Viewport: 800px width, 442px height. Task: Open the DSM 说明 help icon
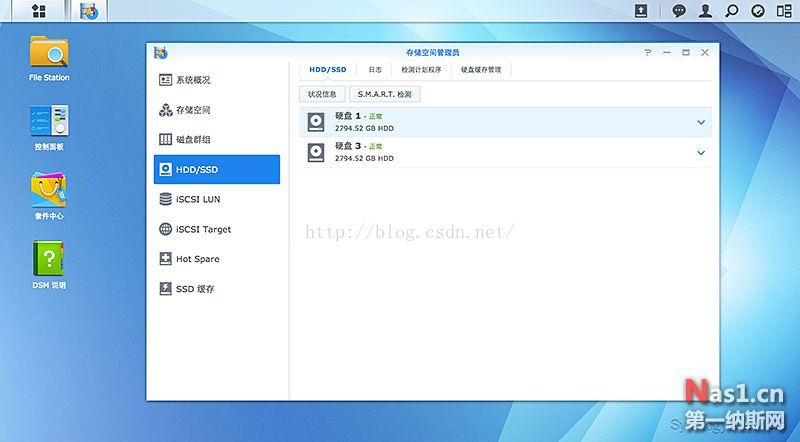[x=49, y=262]
